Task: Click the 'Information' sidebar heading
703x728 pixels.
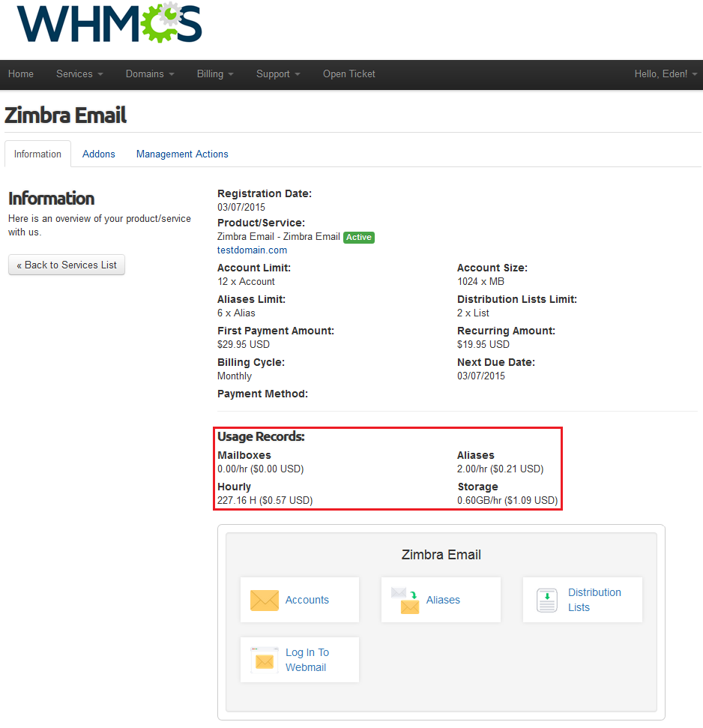Action: [52, 198]
